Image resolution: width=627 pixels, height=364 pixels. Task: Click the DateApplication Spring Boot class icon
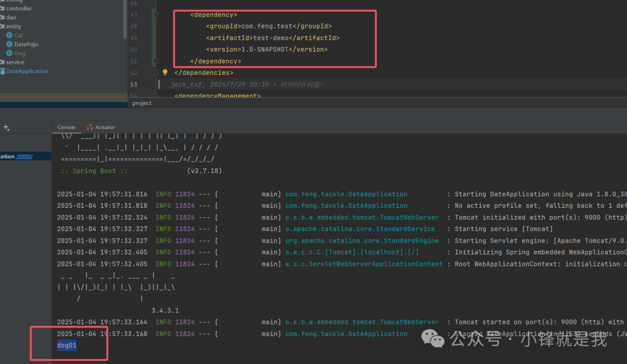pyautogui.click(x=2, y=71)
